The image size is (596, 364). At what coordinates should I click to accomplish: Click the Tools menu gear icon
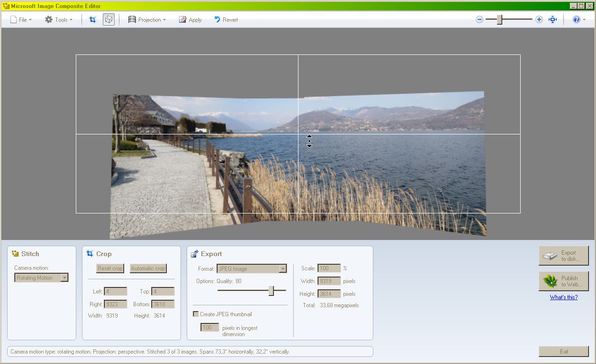(x=49, y=19)
